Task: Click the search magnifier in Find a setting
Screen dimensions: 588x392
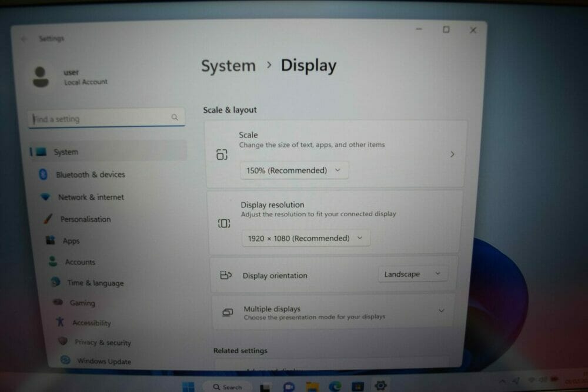Action: 175,118
